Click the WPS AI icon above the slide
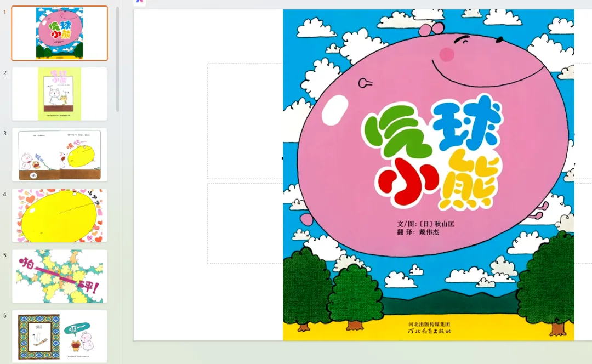This screenshot has width=592, height=364. tap(140, 2)
